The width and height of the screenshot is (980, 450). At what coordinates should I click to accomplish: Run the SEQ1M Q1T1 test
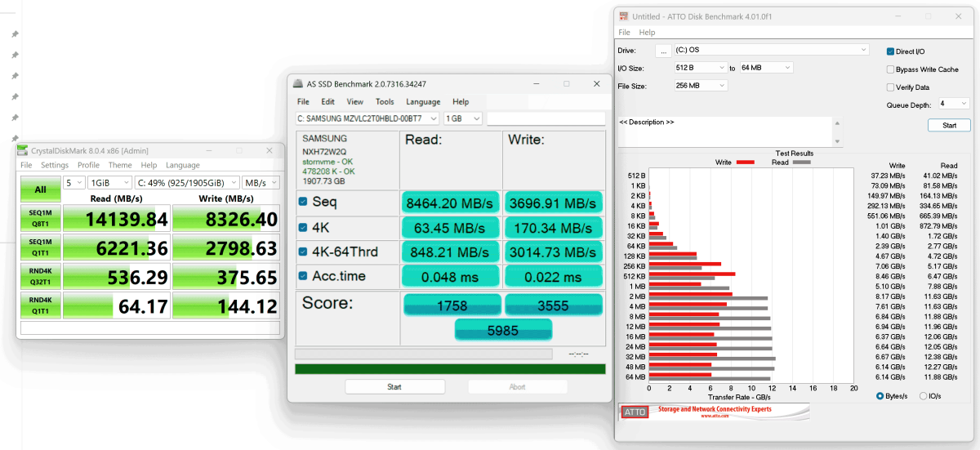40,248
